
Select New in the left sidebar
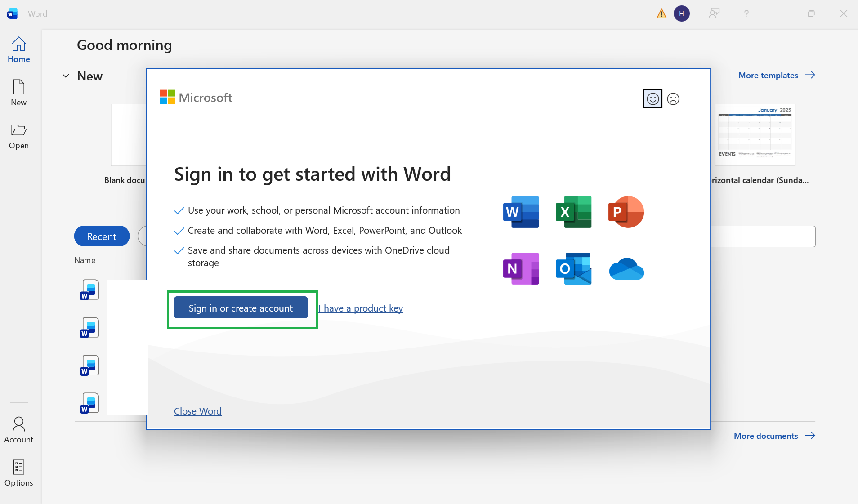click(19, 93)
